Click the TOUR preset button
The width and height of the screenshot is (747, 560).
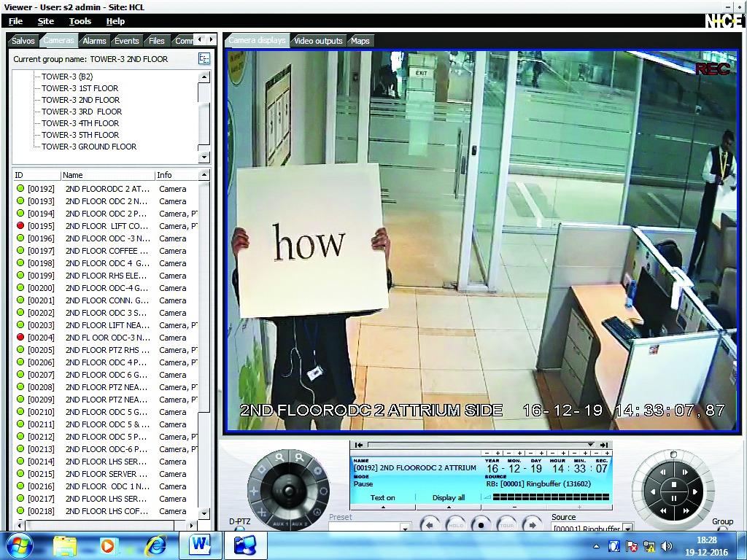click(507, 525)
